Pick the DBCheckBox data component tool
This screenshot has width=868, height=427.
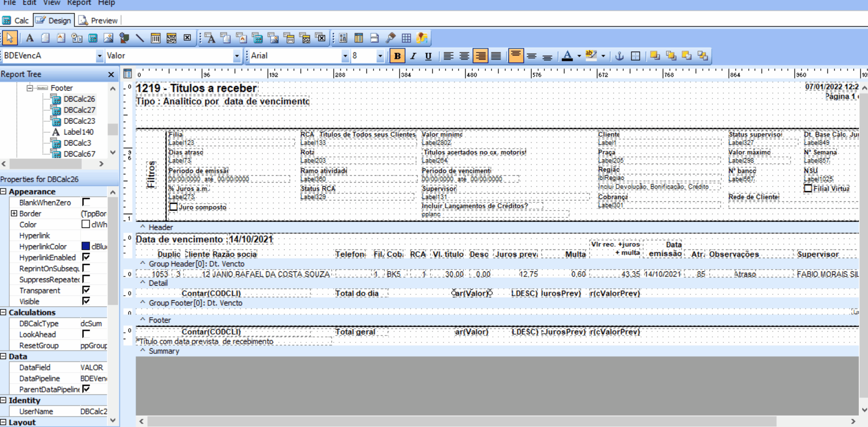[321, 38]
